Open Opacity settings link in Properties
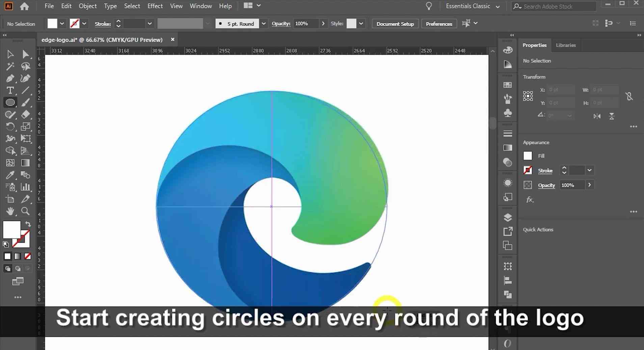Image resolution: width=644 pixels, height=350 pixels. point(546,185)
